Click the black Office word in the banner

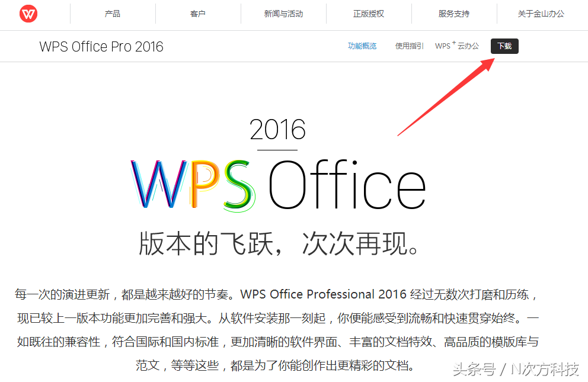tap(347, 184)
